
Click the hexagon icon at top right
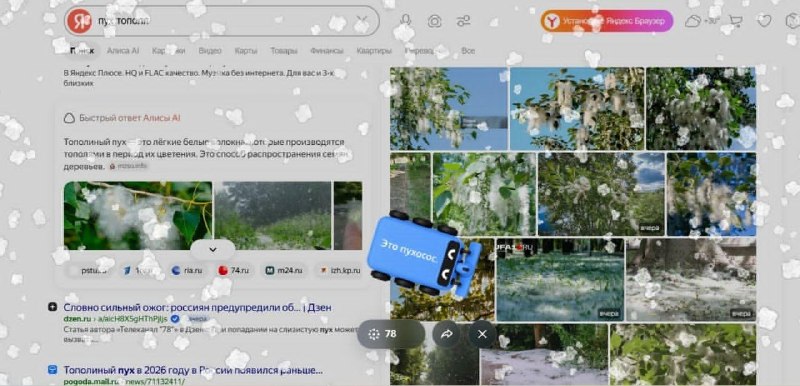click(x=791, y=21)
